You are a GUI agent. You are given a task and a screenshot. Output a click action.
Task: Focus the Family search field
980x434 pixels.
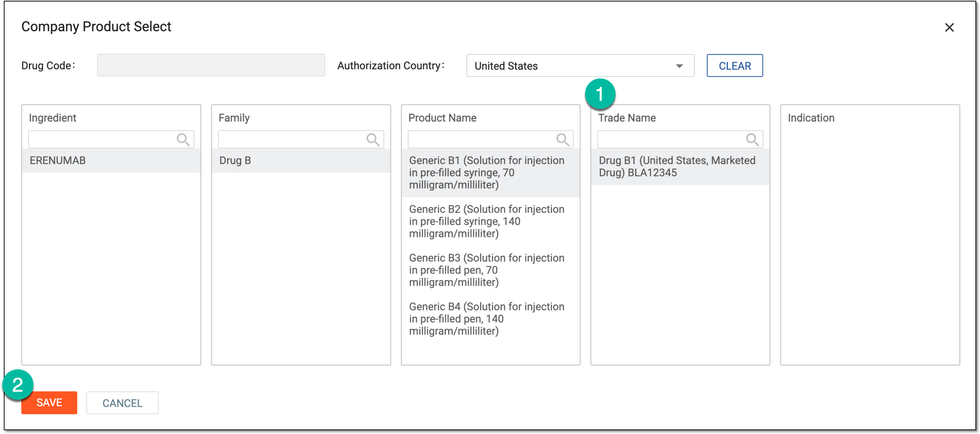pyautogui.click(x=301, y=139)
